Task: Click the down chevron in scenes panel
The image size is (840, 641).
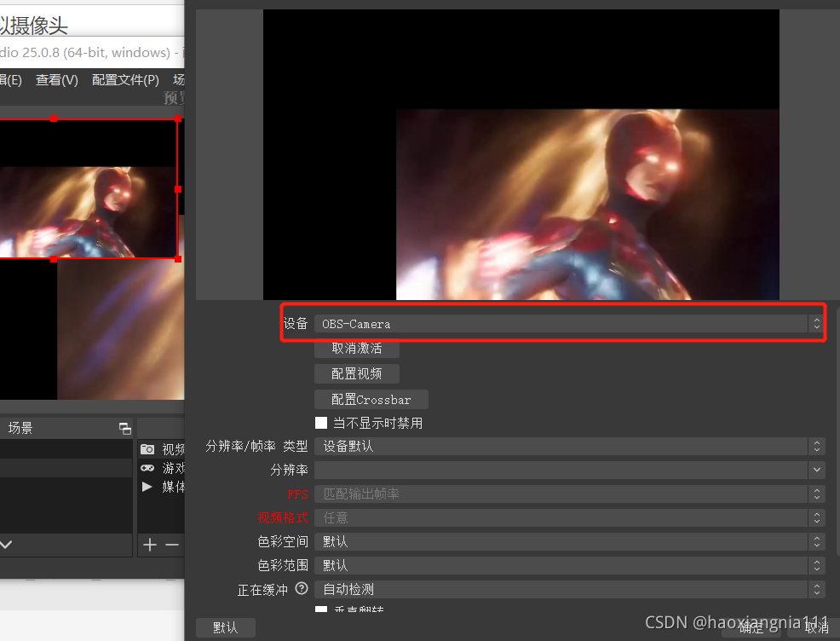Action: (x=6, y=545)
